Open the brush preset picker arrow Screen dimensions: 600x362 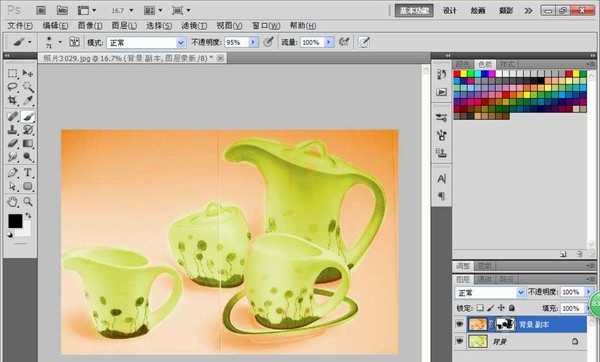[60, 42]
